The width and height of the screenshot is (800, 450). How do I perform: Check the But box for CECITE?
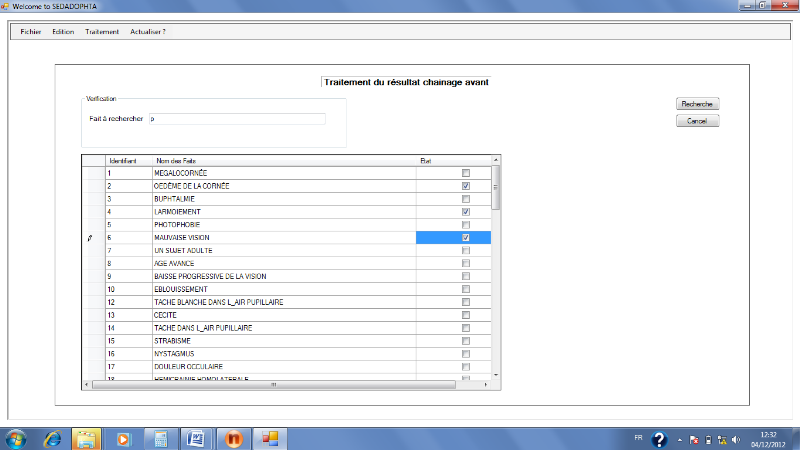[466, 315]
